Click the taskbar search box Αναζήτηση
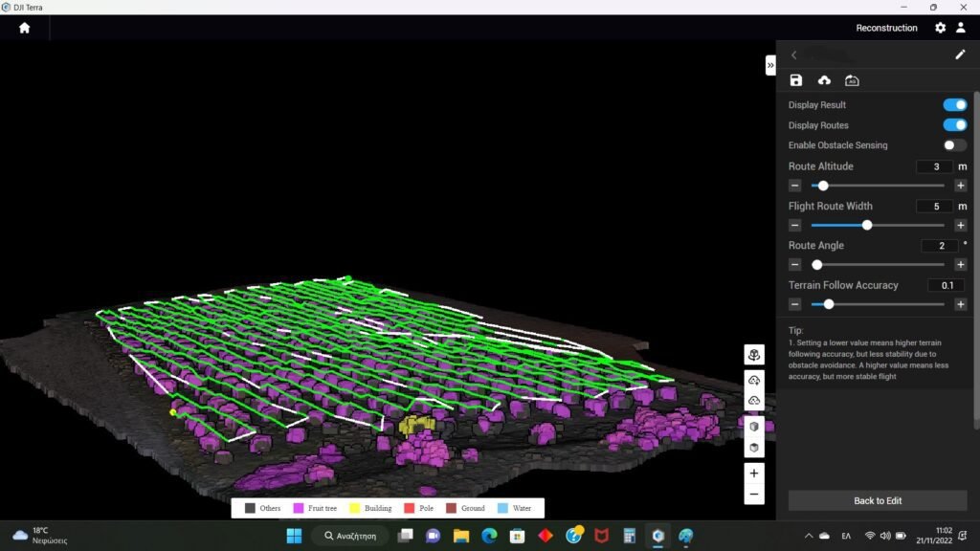Image resolution: width=980 pixels, height=551 pixels. point(350,536)
